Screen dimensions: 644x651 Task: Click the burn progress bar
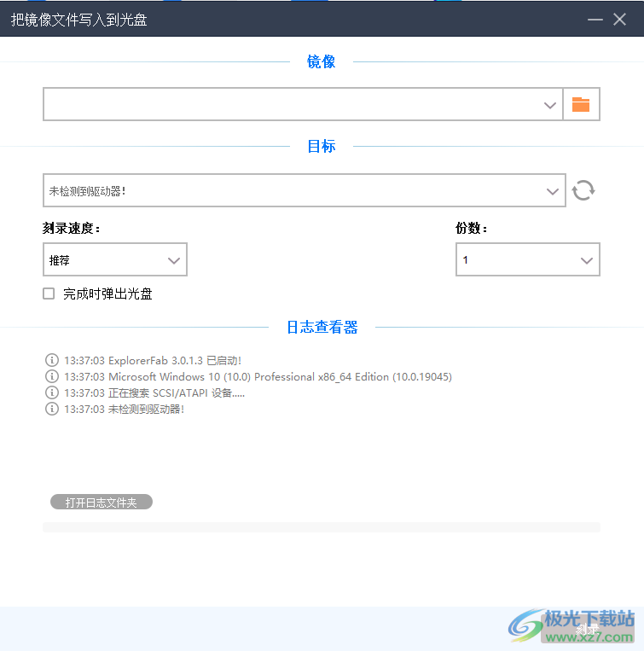(x=322, y=527)
